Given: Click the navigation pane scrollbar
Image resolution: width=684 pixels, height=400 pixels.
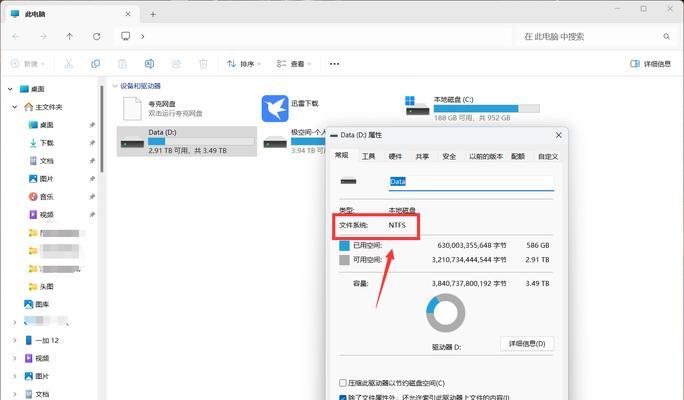Looking at the screenshot, I should [x=102, y=129].
